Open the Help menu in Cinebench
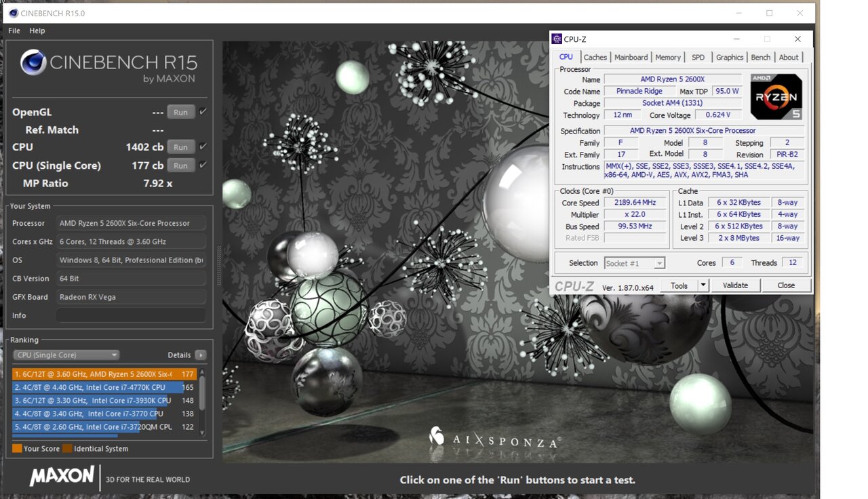Viewport: 868px width, 499px height. coord(37,31)
